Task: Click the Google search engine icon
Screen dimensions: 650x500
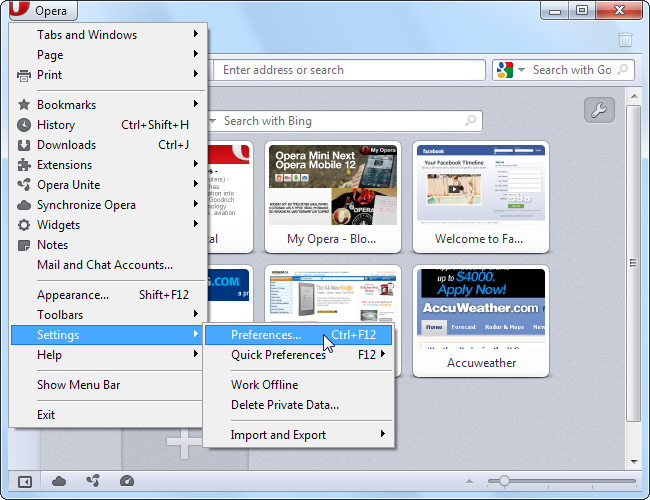Action: pos(505,70)
